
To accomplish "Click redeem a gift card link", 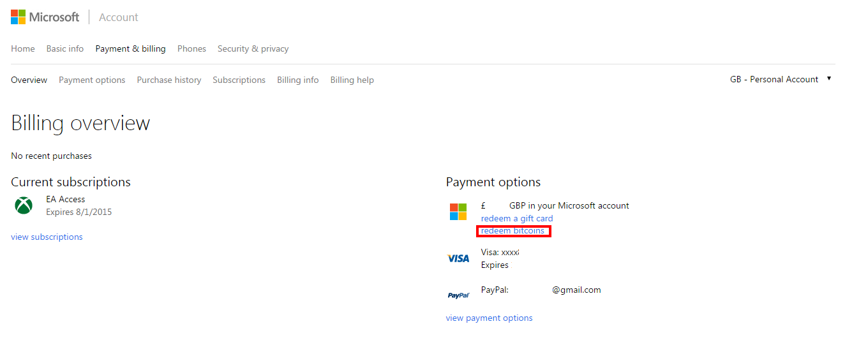I will [517, 218].
